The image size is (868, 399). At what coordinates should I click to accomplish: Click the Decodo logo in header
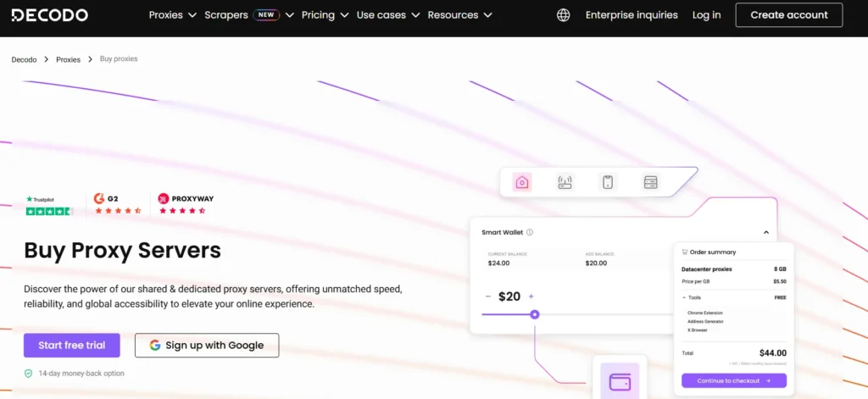[x=49, y=15]
